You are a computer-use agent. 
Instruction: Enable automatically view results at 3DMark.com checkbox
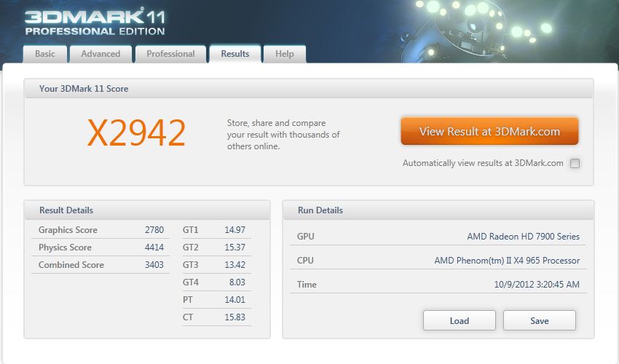click(x=575, y=164)
